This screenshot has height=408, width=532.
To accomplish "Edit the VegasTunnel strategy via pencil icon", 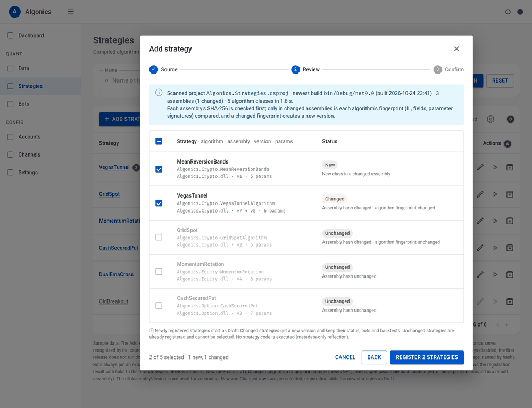I will [480, 167].
